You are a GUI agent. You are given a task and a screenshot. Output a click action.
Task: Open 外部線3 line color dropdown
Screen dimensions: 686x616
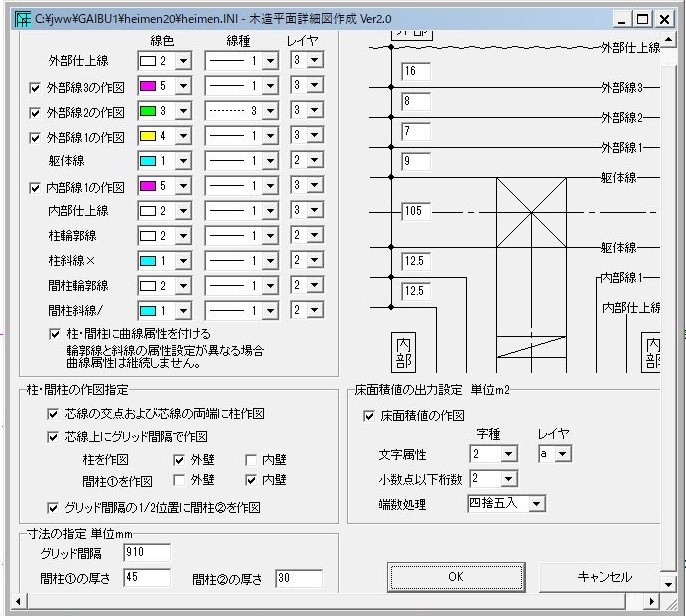point(183,86)
